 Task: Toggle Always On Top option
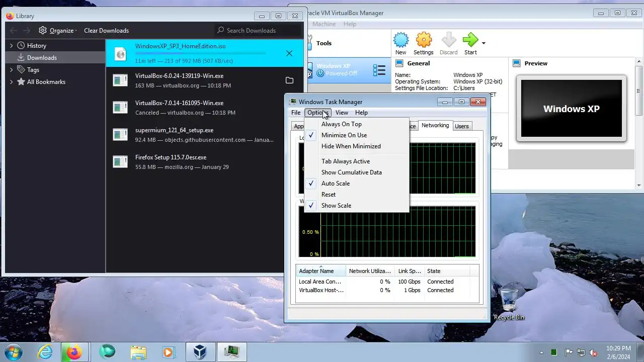(357, 124)
